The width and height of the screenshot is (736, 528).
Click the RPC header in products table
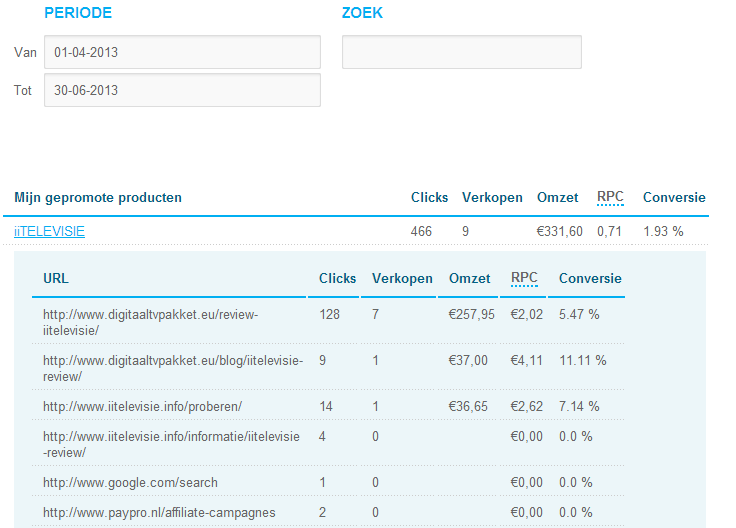[610, 197]
